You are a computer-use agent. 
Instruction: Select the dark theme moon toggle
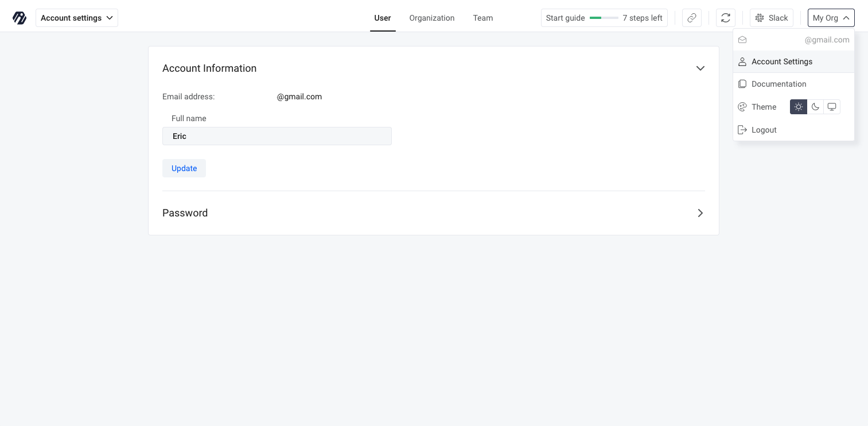[x=815, y=107]
